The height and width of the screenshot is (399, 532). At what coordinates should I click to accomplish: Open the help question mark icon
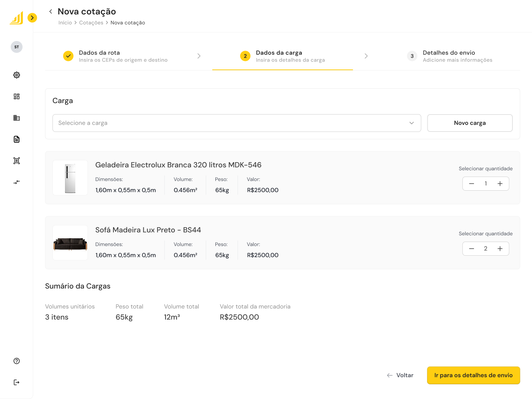click(x=17, y=361)
